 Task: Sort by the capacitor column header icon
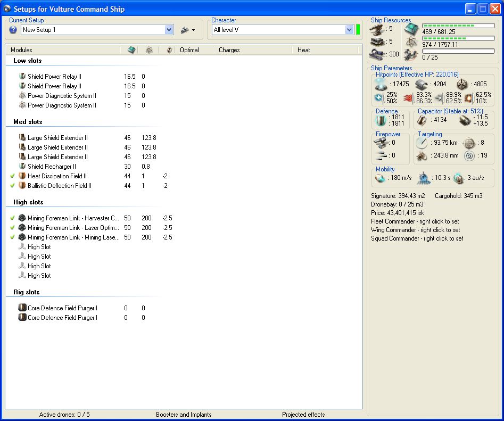(169, 50)
